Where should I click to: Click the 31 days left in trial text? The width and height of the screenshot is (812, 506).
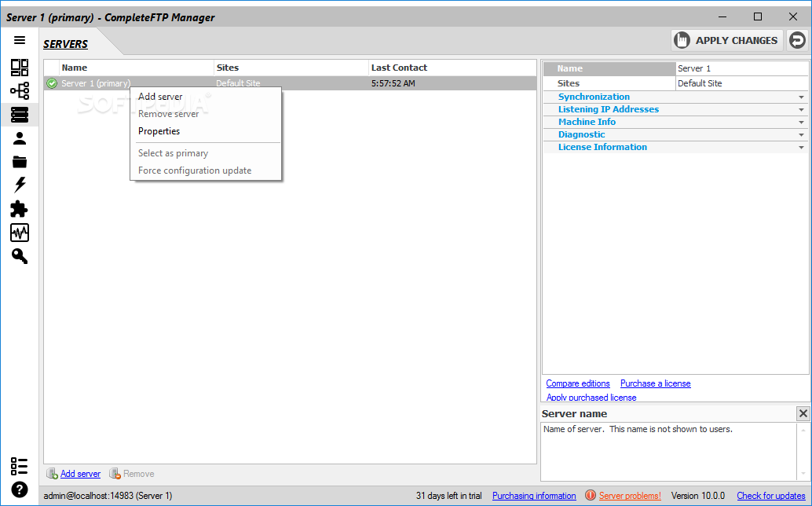(x=448, y=496)
